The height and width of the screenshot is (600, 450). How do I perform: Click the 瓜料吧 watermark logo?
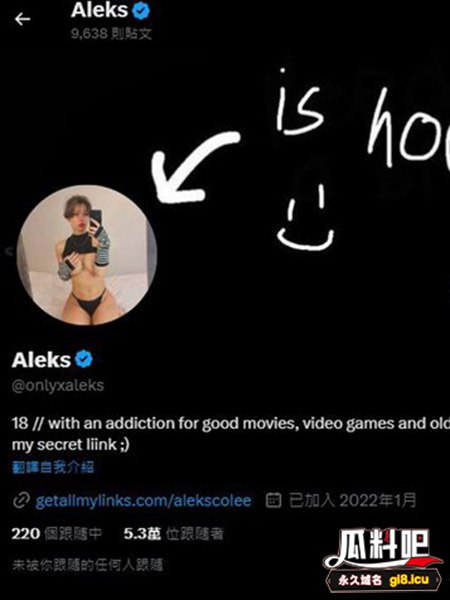(382, 547)
